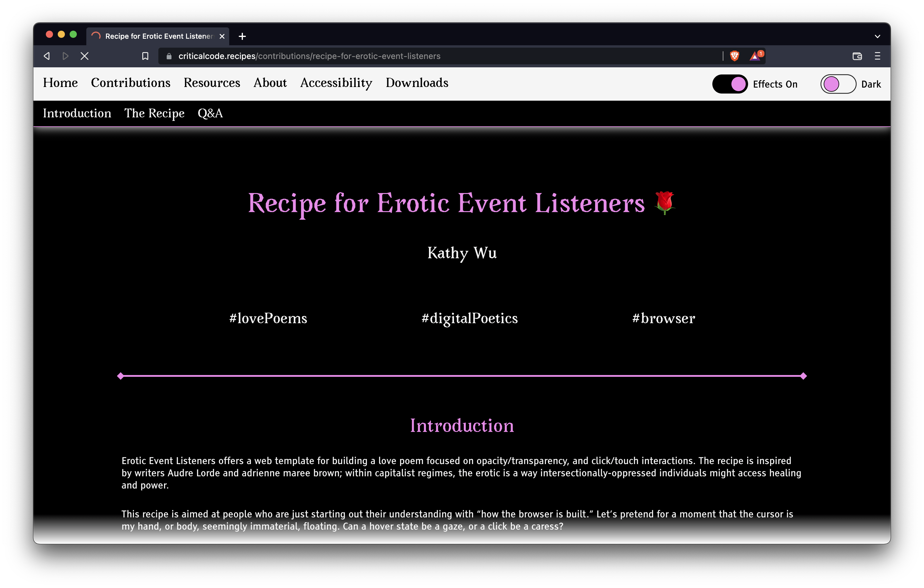The height and width of the screenshot is (588, 924).
Task: Click the #lovePoems tag
Action: point(268,318)
